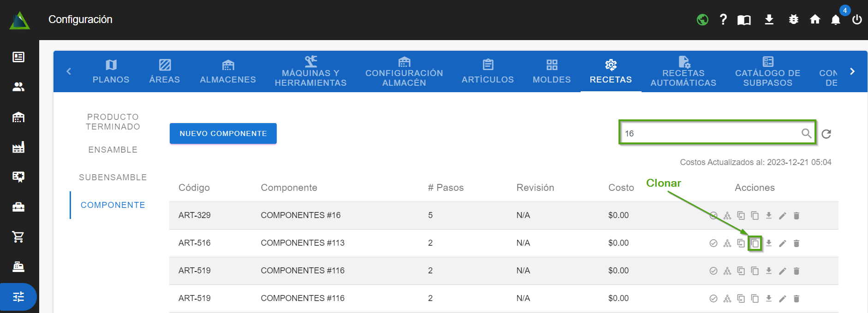868x313 pixels.
Task: Open the help question mark icon
Action: (x=723, y=19)
